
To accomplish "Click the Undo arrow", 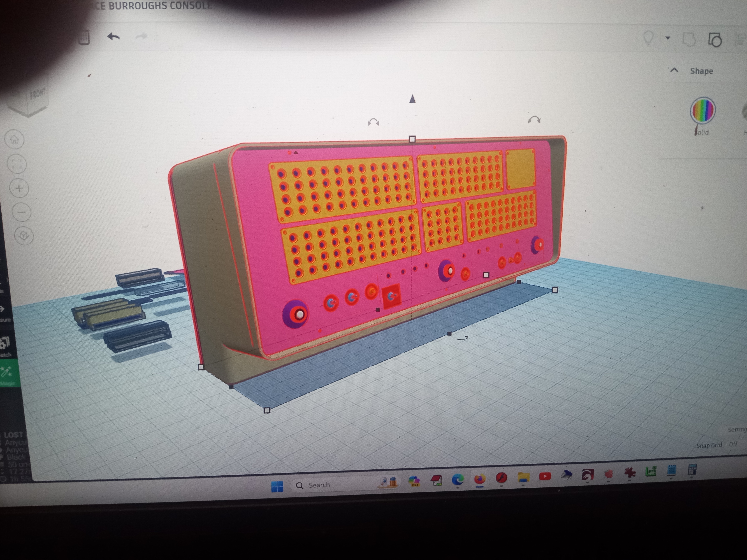I will point(113,36).
